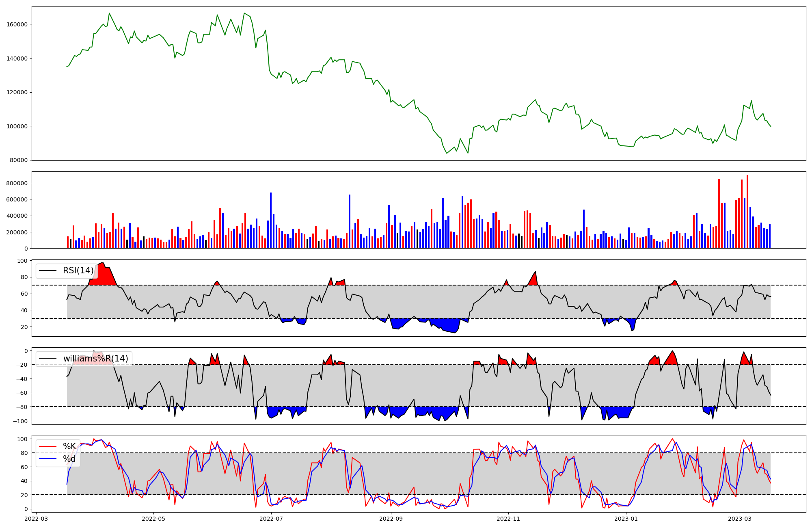Click the red %K legend line sample
The height and width of the screenshot is (528, 812).
pyautogui.click(x=48, y=446)
